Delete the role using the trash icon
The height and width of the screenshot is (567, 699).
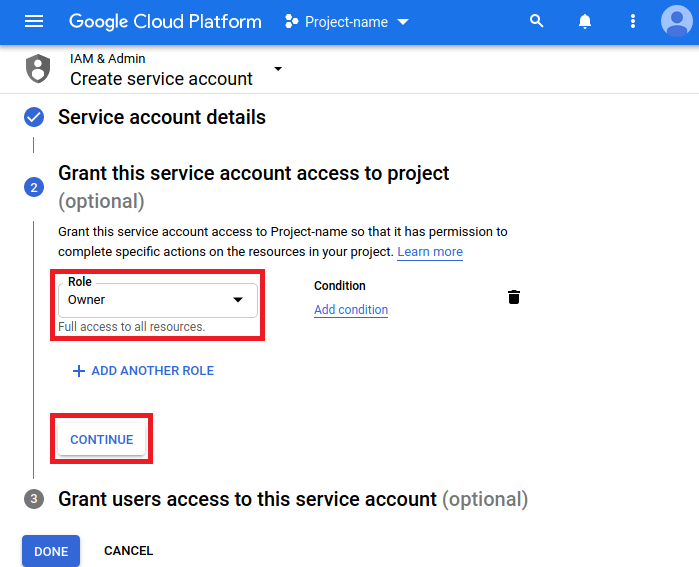(x=514, y=297)
